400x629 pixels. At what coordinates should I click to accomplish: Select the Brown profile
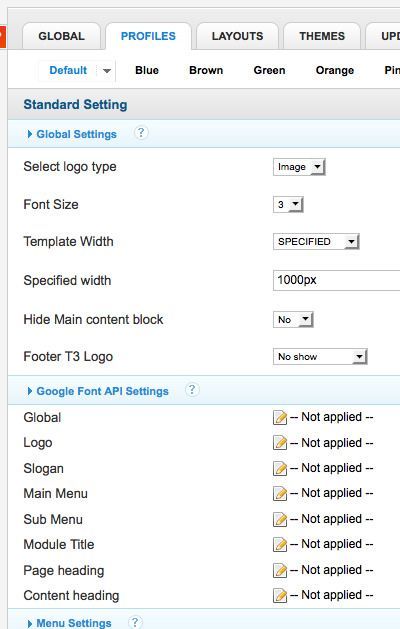click(206, 70)
